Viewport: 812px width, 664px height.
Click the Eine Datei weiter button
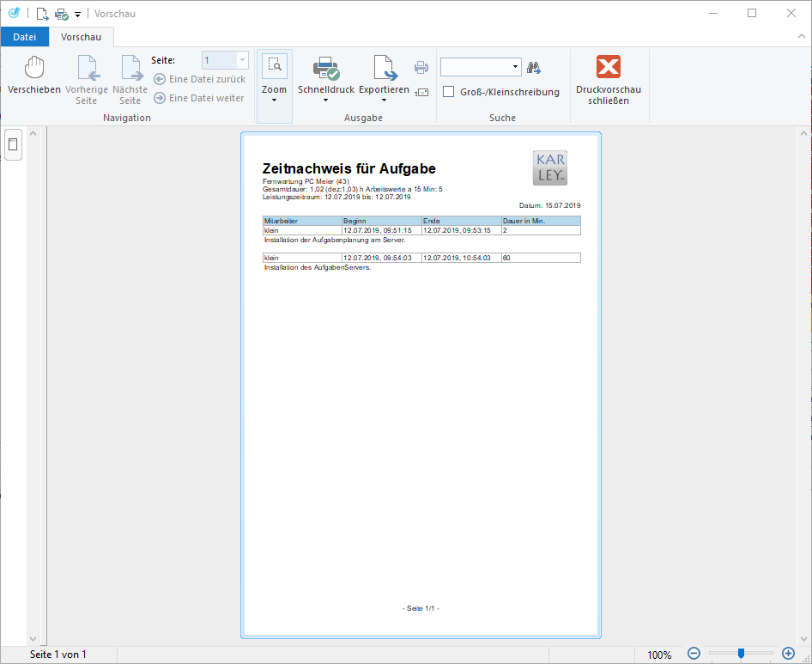199,98
